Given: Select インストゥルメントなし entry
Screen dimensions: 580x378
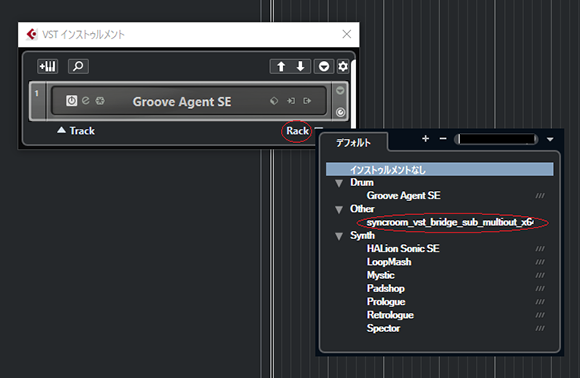Looking at the screenshot, I should (439, 169).
